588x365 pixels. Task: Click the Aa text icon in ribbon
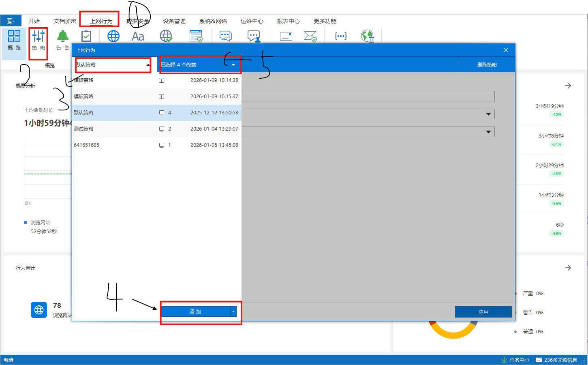[138, 36]
